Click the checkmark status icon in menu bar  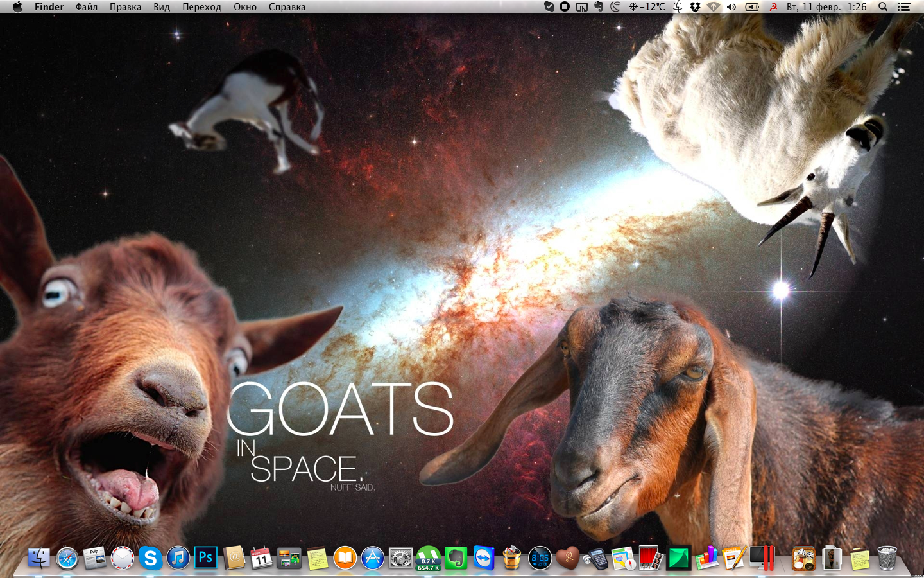[x=549, y=7]
